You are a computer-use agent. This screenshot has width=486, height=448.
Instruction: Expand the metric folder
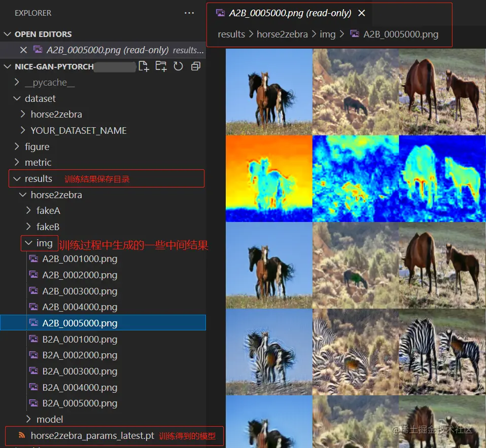tap(17, 162)
